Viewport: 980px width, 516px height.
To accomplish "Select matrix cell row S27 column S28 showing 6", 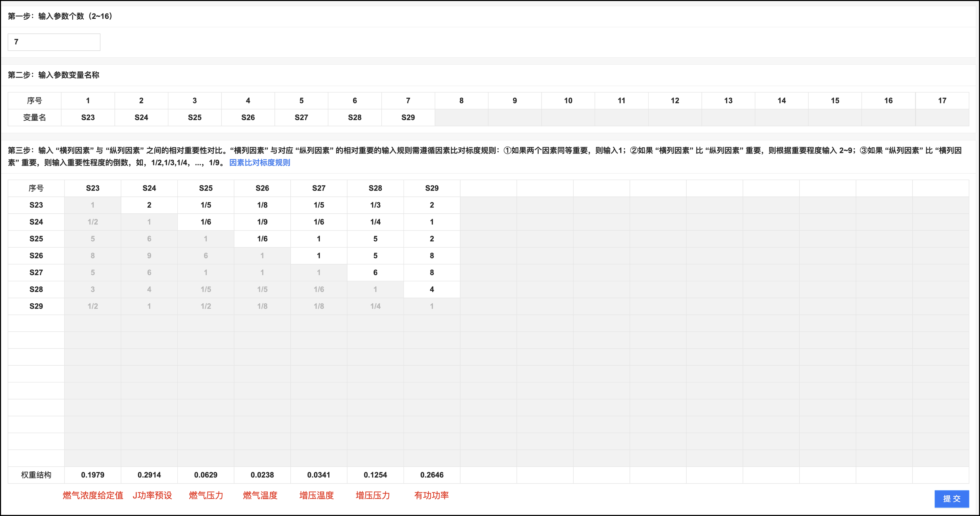I will 375,273.
